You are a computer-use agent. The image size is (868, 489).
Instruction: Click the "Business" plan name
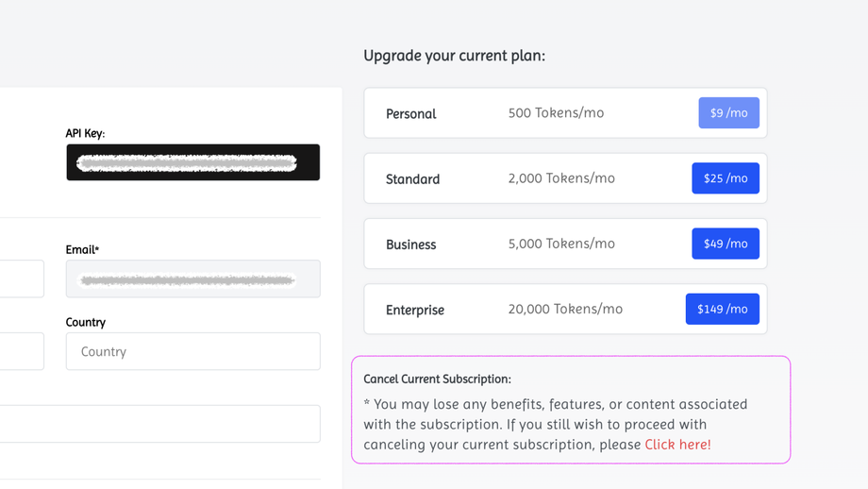(x=410, y=244)
